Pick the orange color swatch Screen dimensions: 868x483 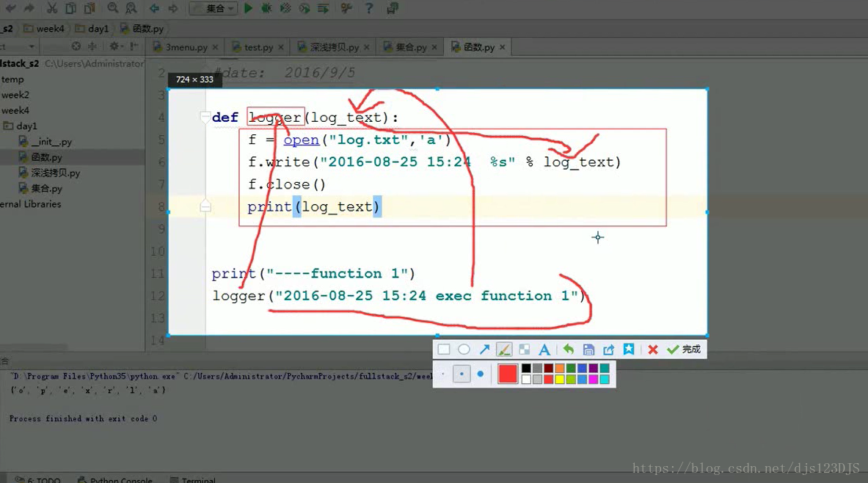560,368
